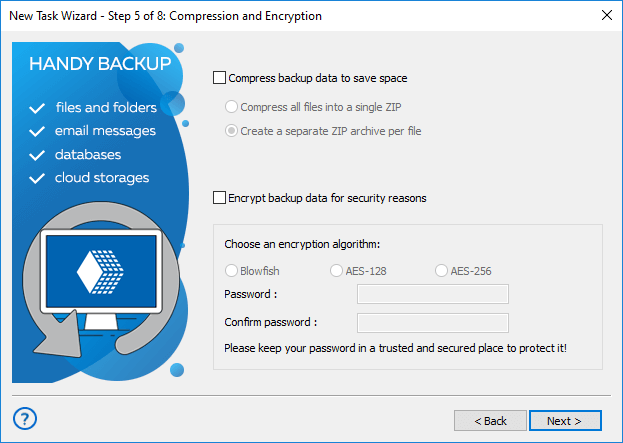
Task: Enable Compress backup data to save space
Action: pos(220,77)
